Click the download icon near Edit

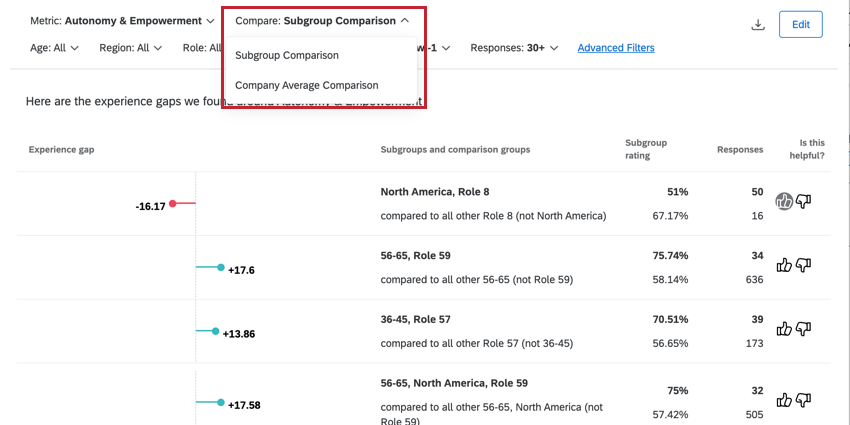pos(758,25)
